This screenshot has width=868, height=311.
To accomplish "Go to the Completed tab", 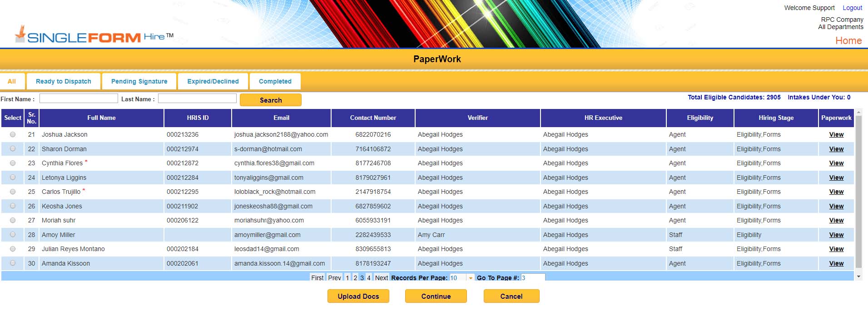I will (275, 81).
